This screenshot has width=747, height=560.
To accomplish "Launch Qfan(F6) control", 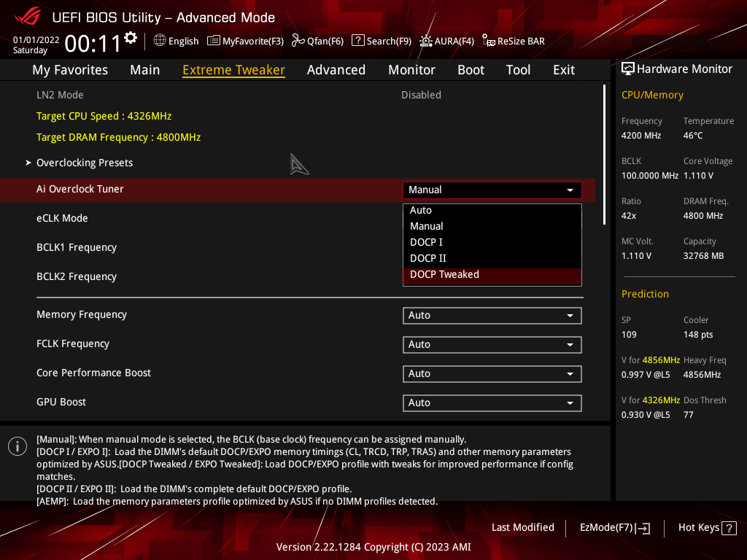I will click(x=318, y=41).
